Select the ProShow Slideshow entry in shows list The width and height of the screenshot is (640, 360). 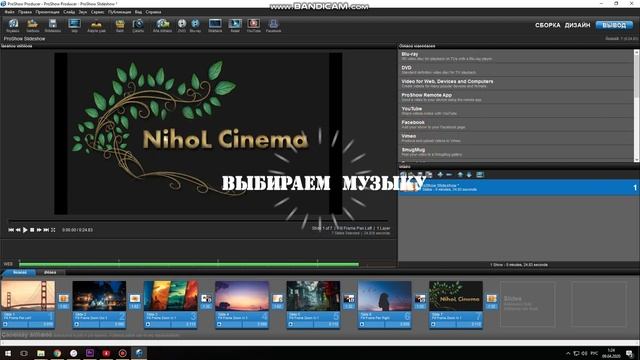click(x=518, y=187)
